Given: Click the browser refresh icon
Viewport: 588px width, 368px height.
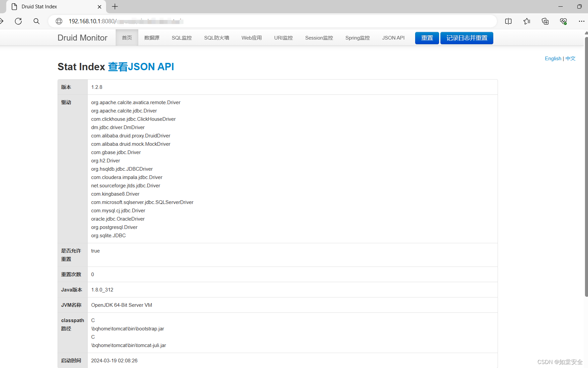Looking at the screenshot, I should [18, 21].
